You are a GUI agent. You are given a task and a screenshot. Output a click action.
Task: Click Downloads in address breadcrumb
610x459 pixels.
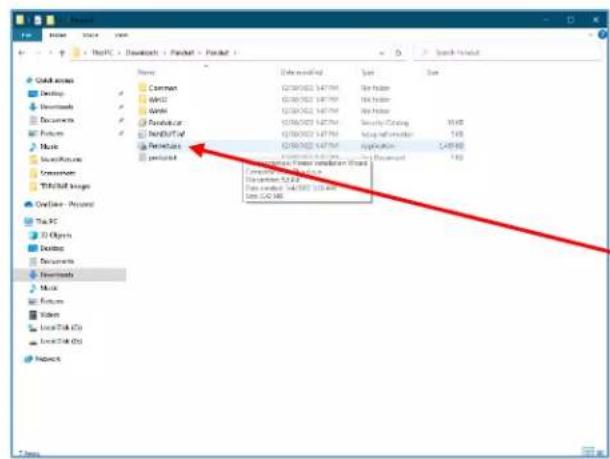click(142, 53)
